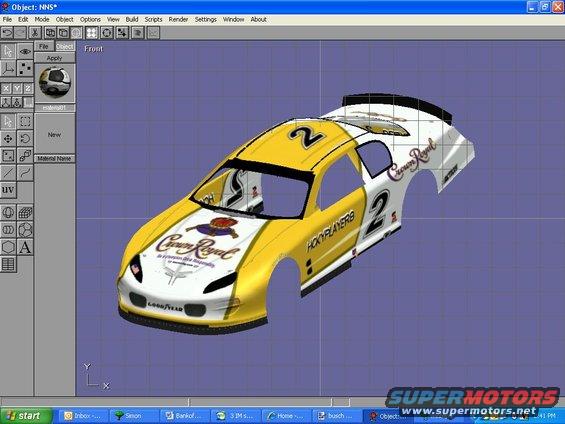
Task: Toggle World coordinates icon
Action: click(x=6, y=102)
